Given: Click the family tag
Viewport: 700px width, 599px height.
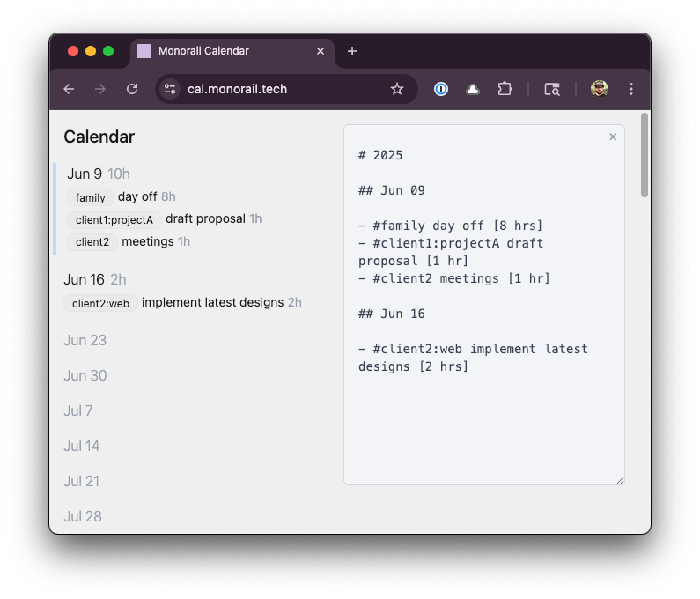Looking at the screenshot, I should click(90, 197).
